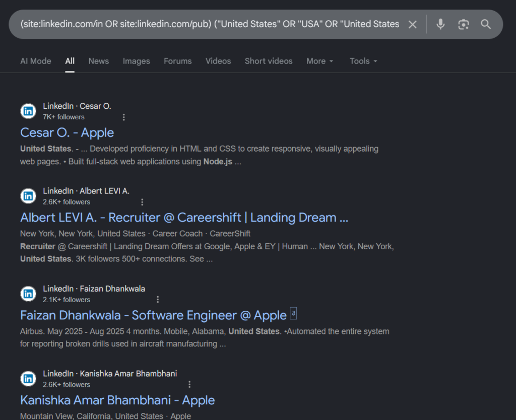The height and width of the screenshot is (420, 516).
Task: Click inside the search query text field
Action: coord(210,24)
